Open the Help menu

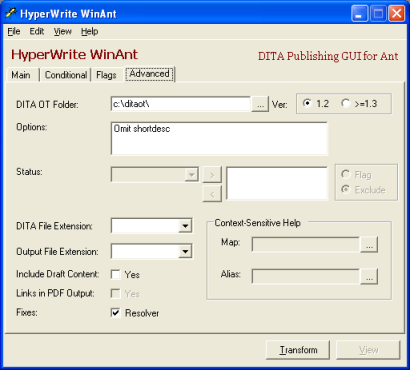[x=89, y=32]
